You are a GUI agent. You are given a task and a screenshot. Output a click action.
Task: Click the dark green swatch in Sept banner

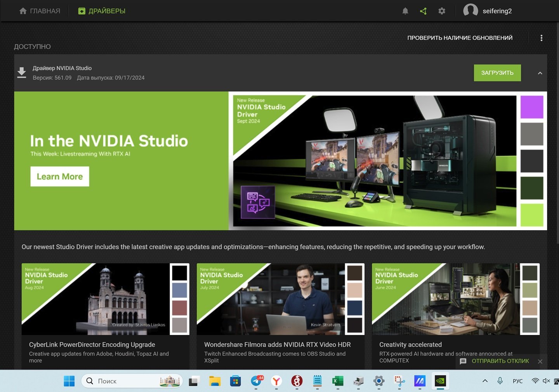click(531, 188)
